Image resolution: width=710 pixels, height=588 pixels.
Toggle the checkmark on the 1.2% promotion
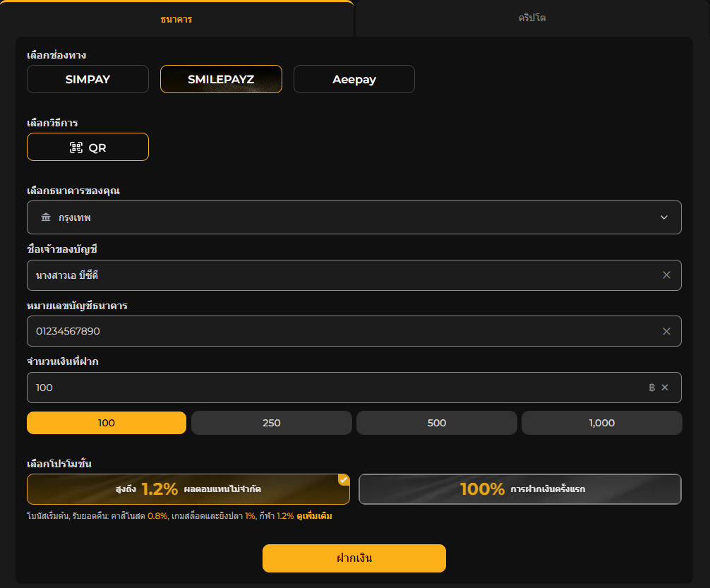coord(344,480)
